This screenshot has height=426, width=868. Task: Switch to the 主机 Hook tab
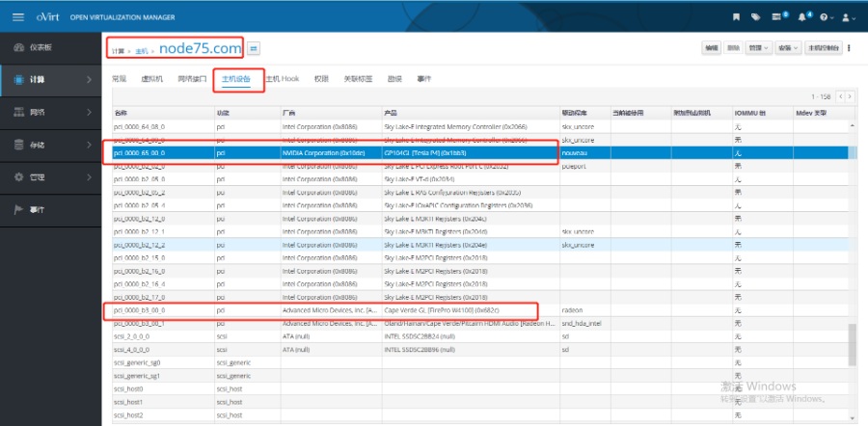(x=283, y=79)
